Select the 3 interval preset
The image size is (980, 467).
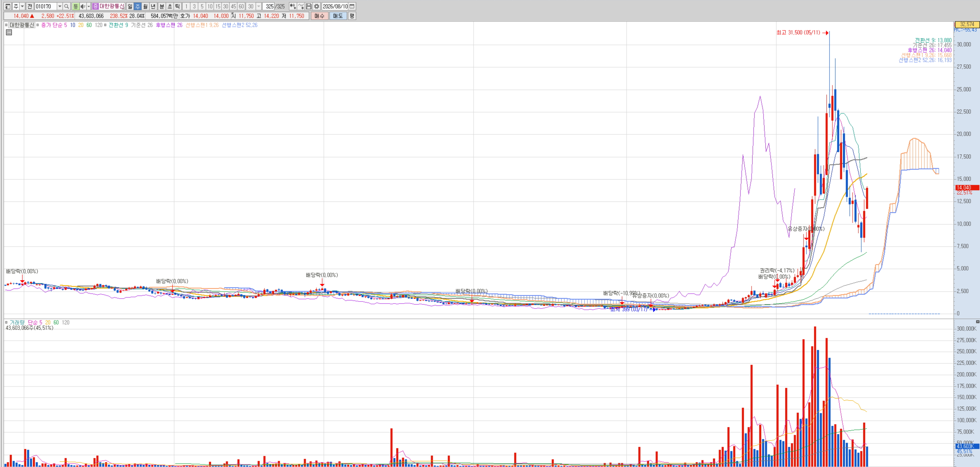[x=194, y=7]
